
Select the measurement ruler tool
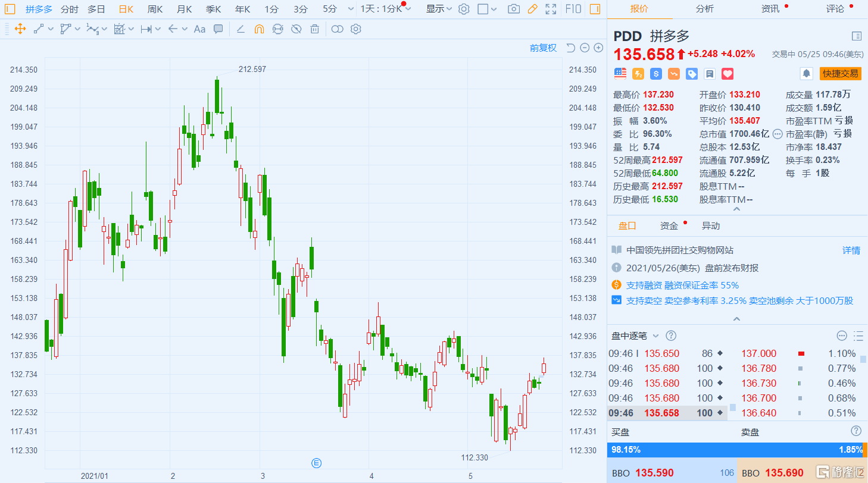point(146,29)
